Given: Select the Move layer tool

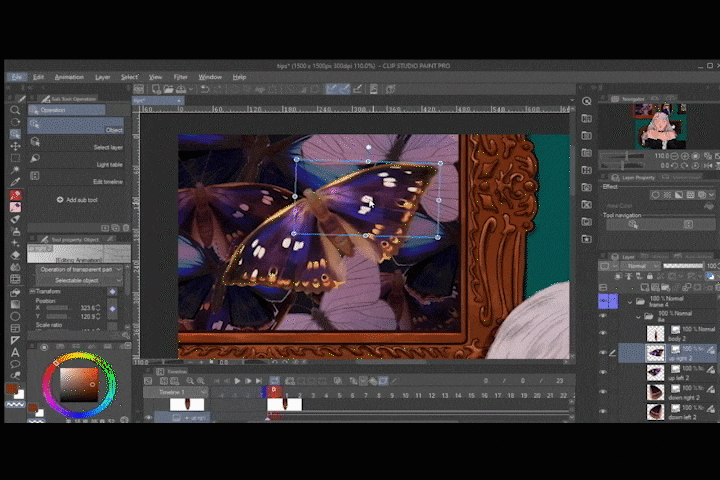Looking at the screenshot, I should pyautogui.click(x=15, y=146).
